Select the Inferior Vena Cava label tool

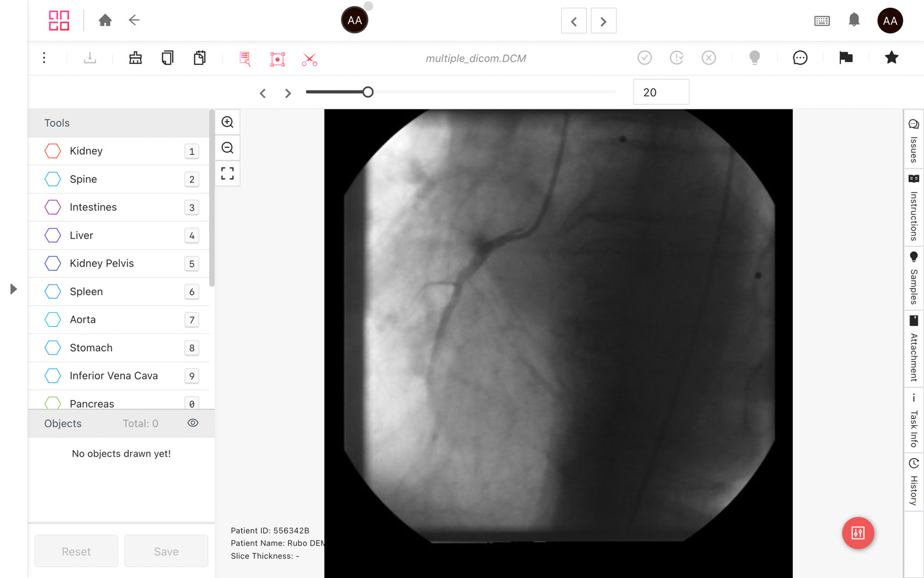coord(119,376)
